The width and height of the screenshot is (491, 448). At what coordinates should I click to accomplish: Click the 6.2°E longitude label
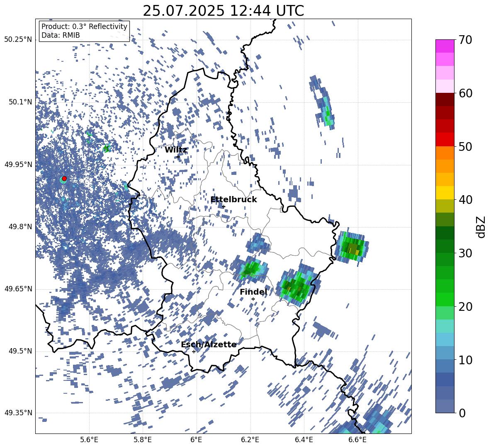250,440
